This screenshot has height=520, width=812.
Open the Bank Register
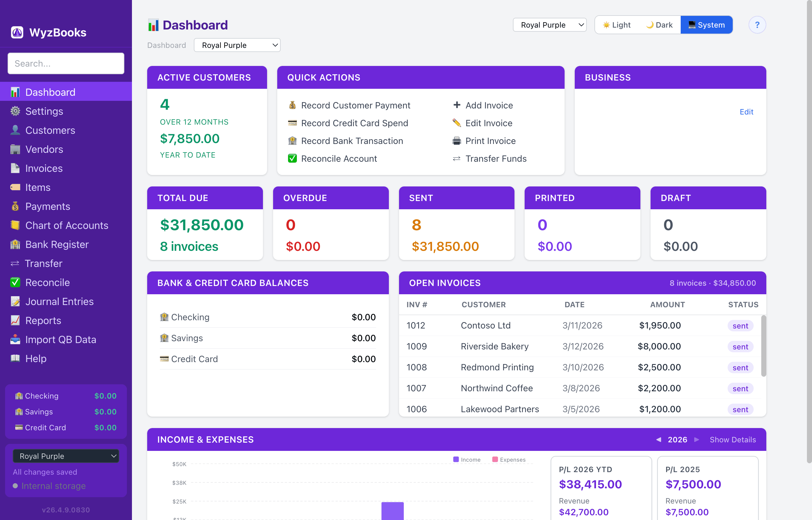tap(57, 244)
